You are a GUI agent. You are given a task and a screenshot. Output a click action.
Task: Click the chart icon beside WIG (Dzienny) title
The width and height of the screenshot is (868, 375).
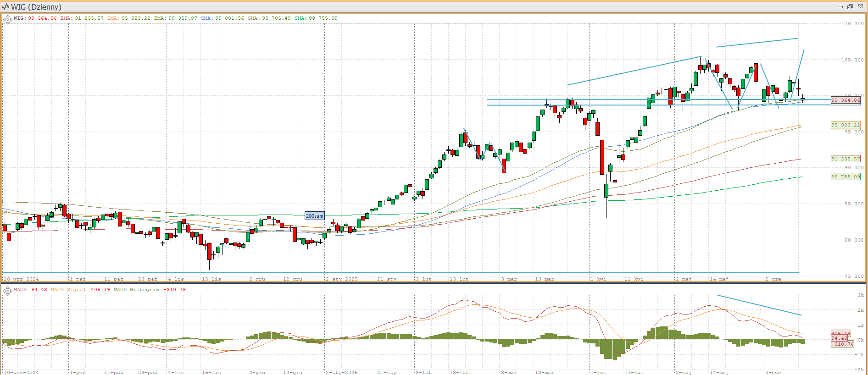pos(6,7)
